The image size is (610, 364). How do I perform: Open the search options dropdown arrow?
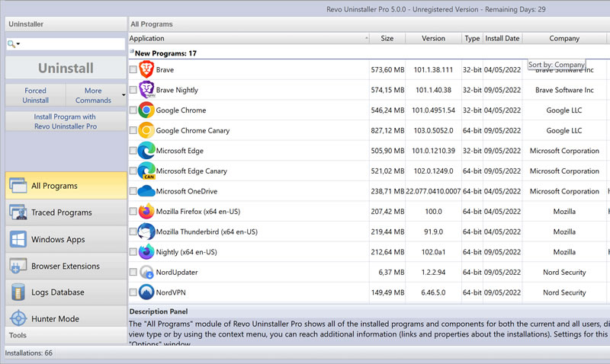(18, 44)
